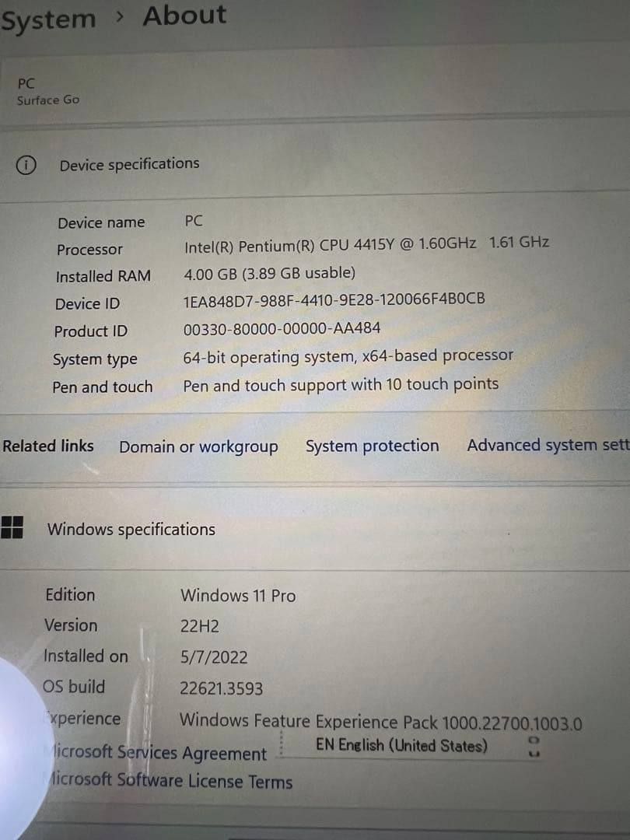Select the 64-bit operating system value

pyautogui.click(x=348, y=356)
